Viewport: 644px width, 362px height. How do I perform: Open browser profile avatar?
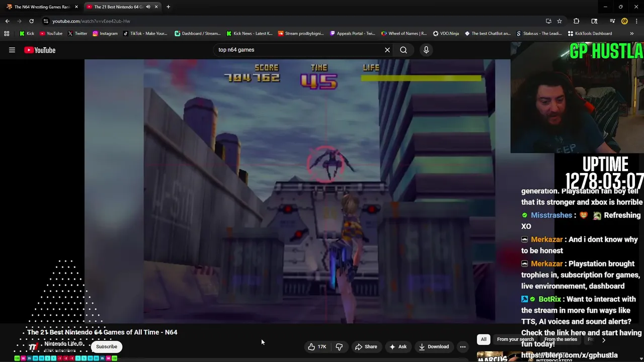point(624,21)
